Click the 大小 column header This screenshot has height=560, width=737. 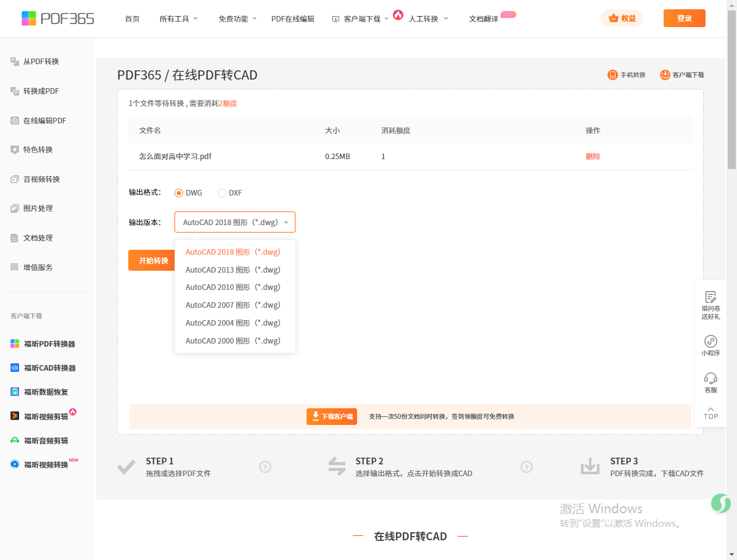click(x=332, y=131)
